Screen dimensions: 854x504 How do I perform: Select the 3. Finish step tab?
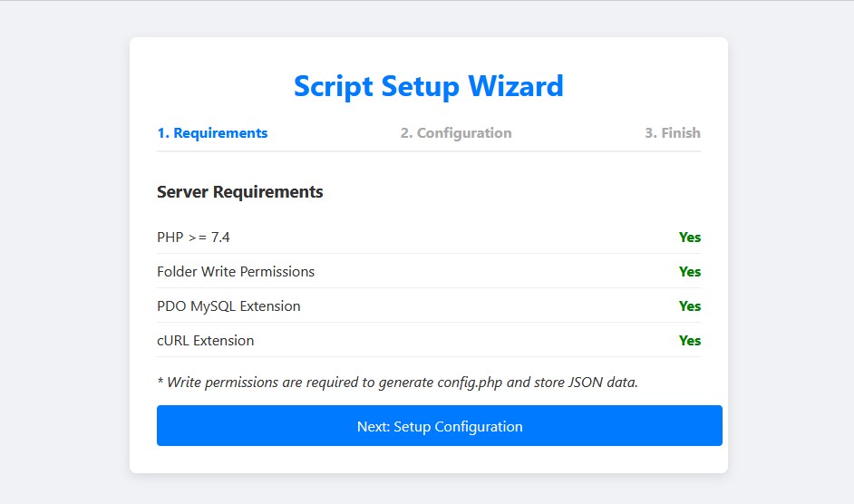(673, 133)
